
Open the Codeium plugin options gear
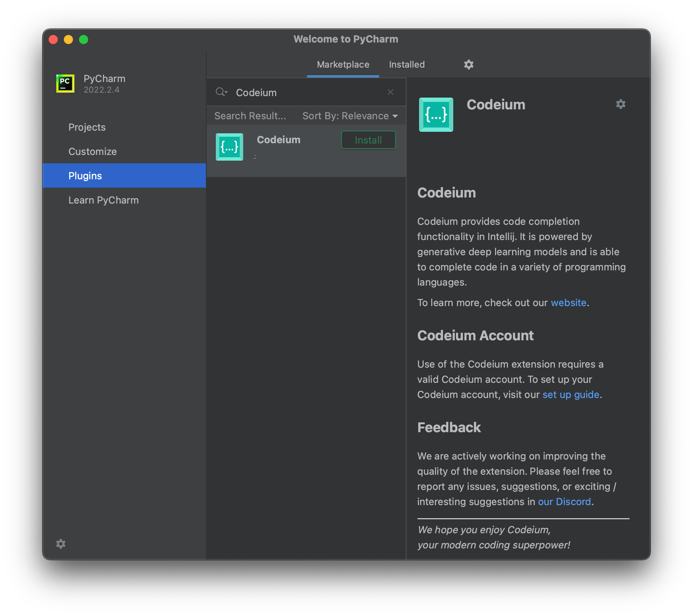point(620,104)
